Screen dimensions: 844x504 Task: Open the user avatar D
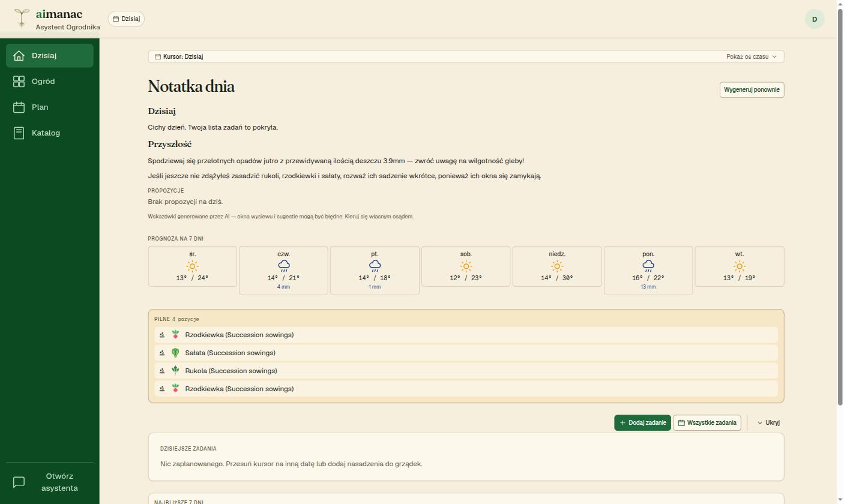tap(815, 19)
